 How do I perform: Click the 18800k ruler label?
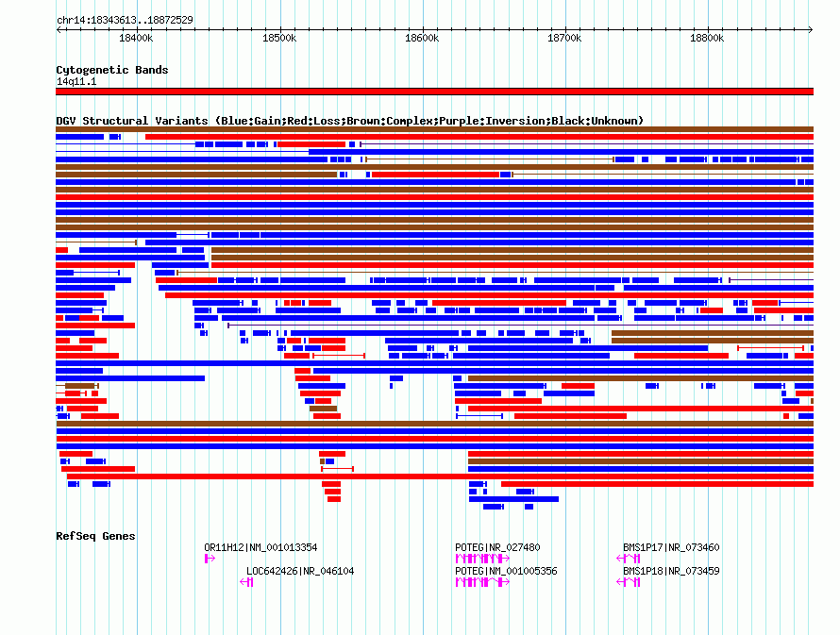click(x=707, y=38)
